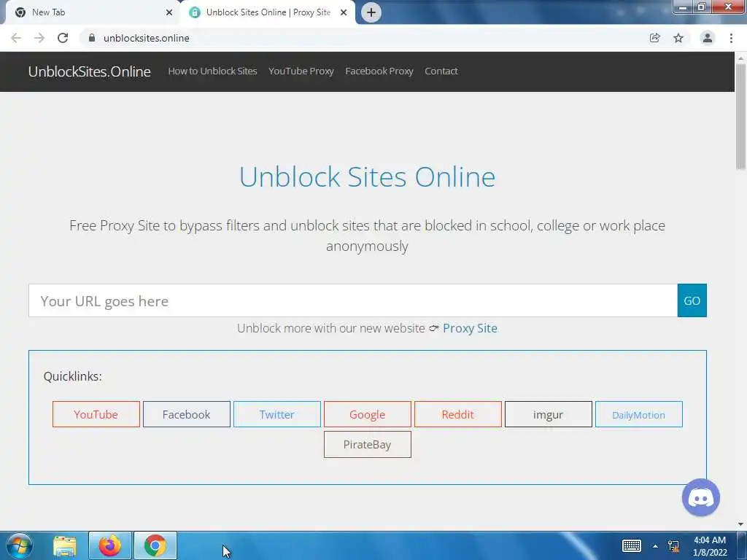Open a new tab with the plus button
The height and width of the screenshot is (560, 747).
pyautogui.click(x=371, y=12)
